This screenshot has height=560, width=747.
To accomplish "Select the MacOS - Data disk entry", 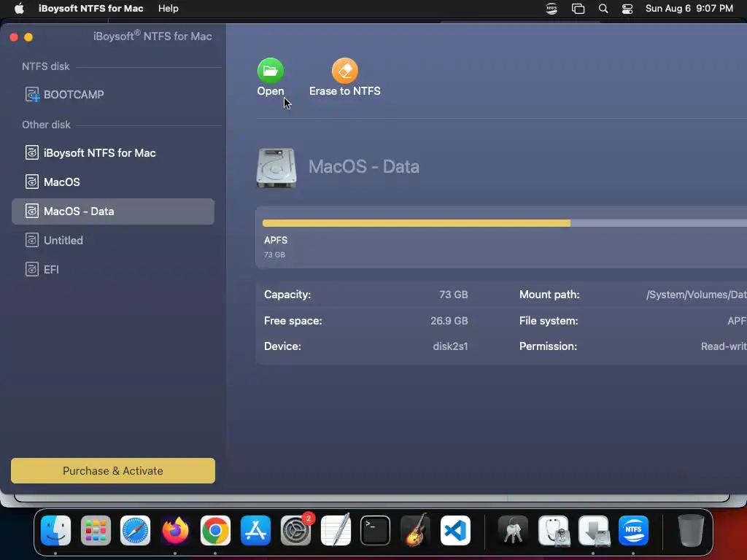I will (x=113, y=211).
